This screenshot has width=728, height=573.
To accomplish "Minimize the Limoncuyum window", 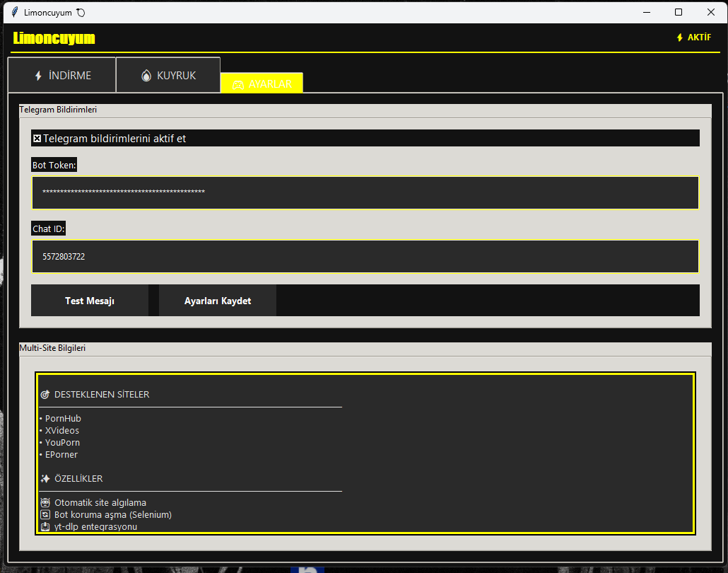I will tap(646, 12).
